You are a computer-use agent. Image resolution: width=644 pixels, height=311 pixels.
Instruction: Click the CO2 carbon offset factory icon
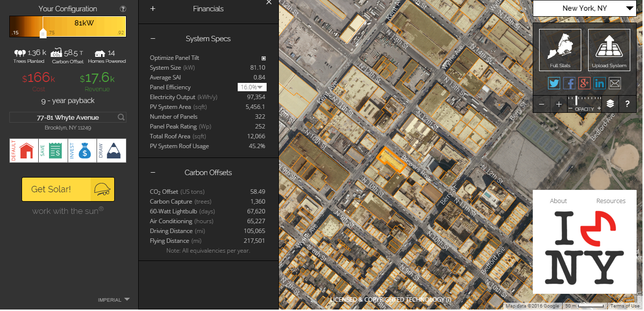[x=56, y=53]
